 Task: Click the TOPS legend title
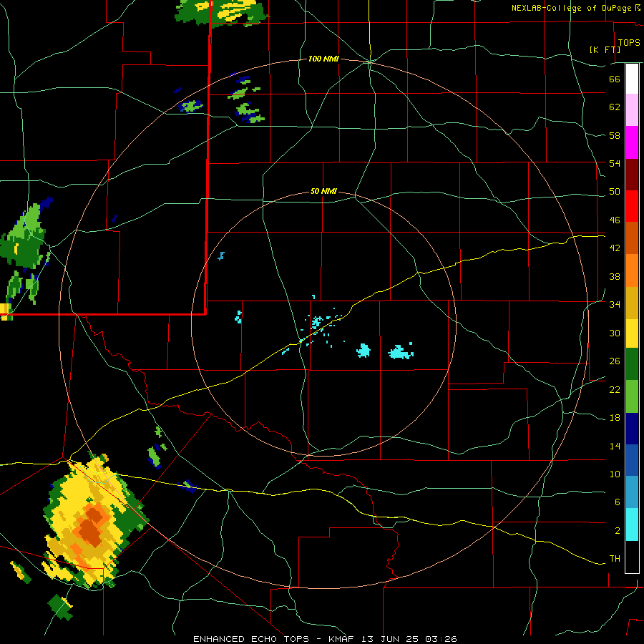629,43
